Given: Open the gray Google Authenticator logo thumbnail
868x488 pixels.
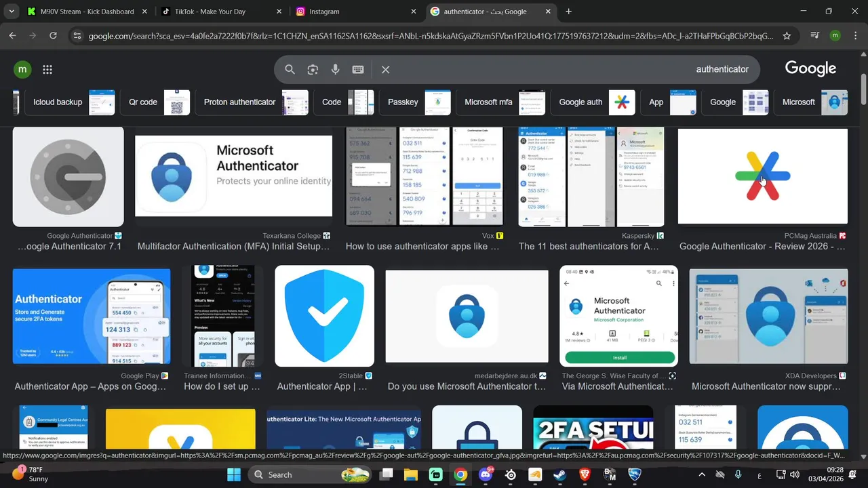Looking at the screenshot, I should (x=68, y=177).
